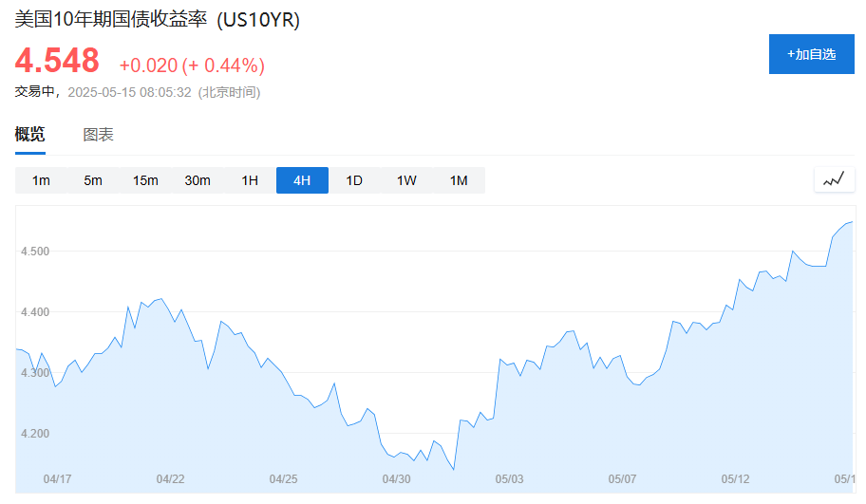This screenshot has width=866, height=504.
Task: Click the 04/22 date axis label
Action: [170, 479]
